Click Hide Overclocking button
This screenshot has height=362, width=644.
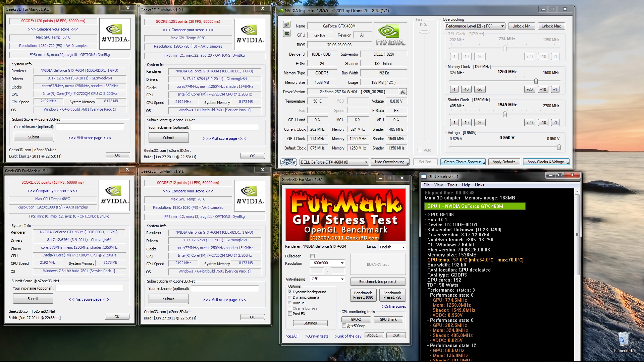coord(390,162)
